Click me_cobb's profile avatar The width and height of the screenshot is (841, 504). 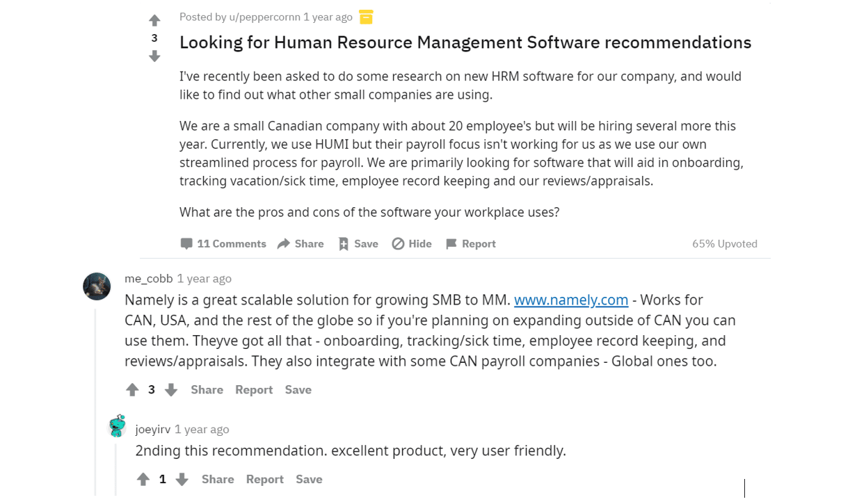point(97,286)
